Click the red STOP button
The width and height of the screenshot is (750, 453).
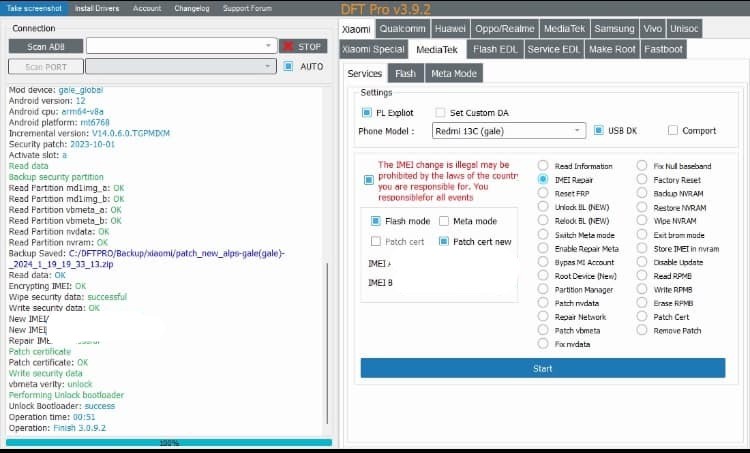302,46
